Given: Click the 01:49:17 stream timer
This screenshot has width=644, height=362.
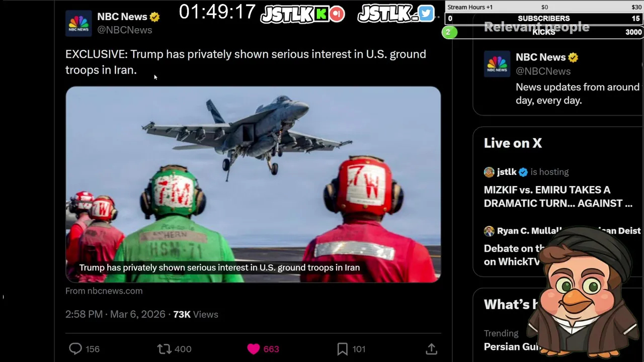Looking at the screenshot, I should coord(217,12).
